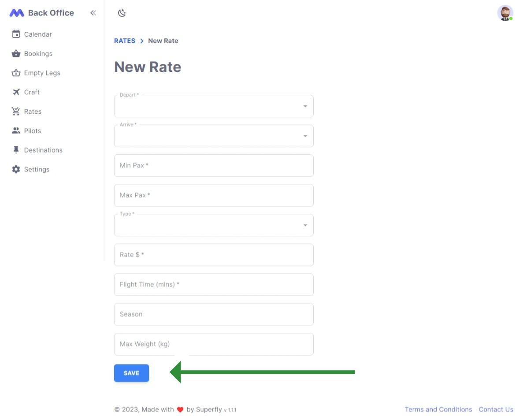Enable dark mode with the moon icon
Screen dimensions: 523x420
tap(122, 13)
